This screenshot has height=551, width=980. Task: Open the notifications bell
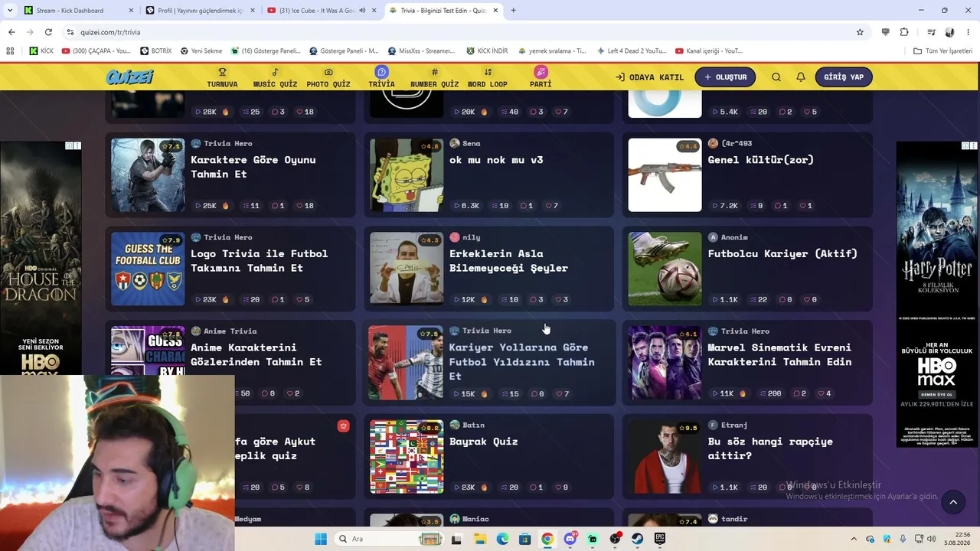pos(801,77)
